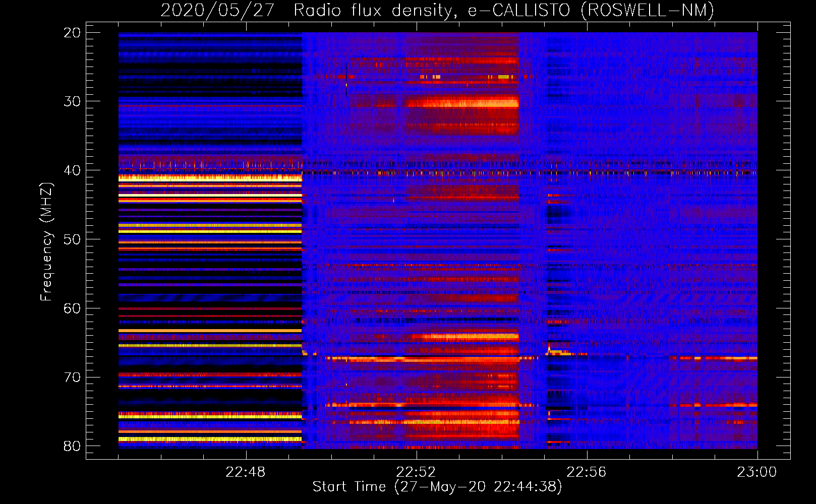Select the frequency tick label '40'
The width and height of the screenshot is (816, 504).
click(x=72, y=170)
